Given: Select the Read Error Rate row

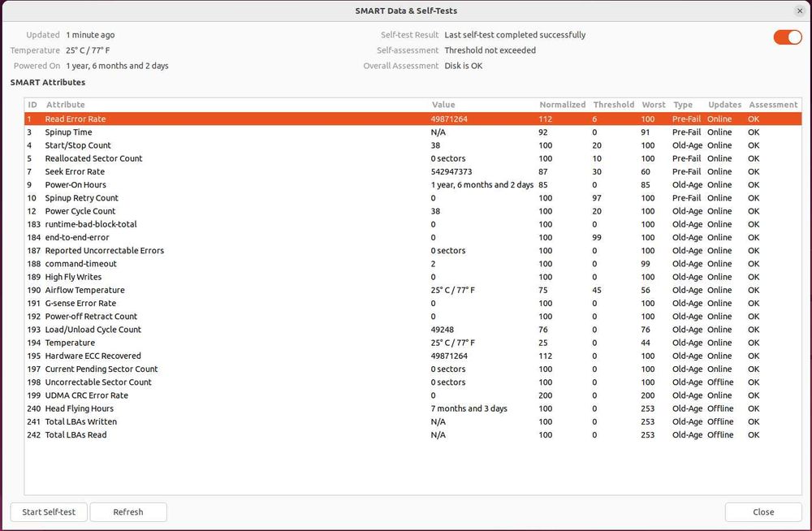Looking at the screenshot, I should coord(412,119).
